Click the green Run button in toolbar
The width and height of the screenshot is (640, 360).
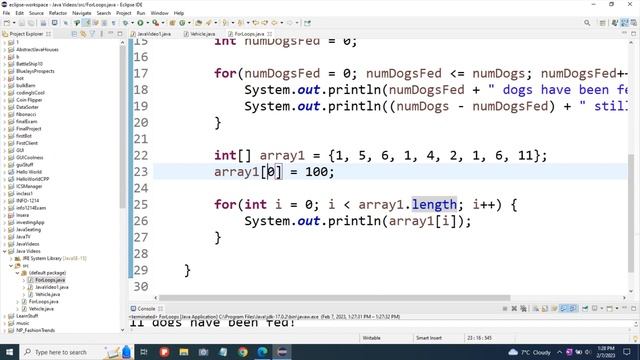tap(140, 23)
